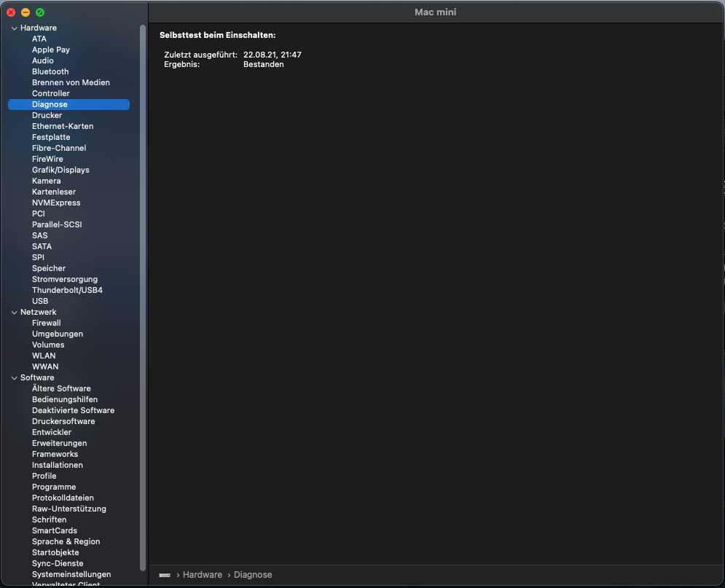Click the Selbsttest beim Einschalten heading
This screenshot has width=725, height=588.
pos(218,36)
